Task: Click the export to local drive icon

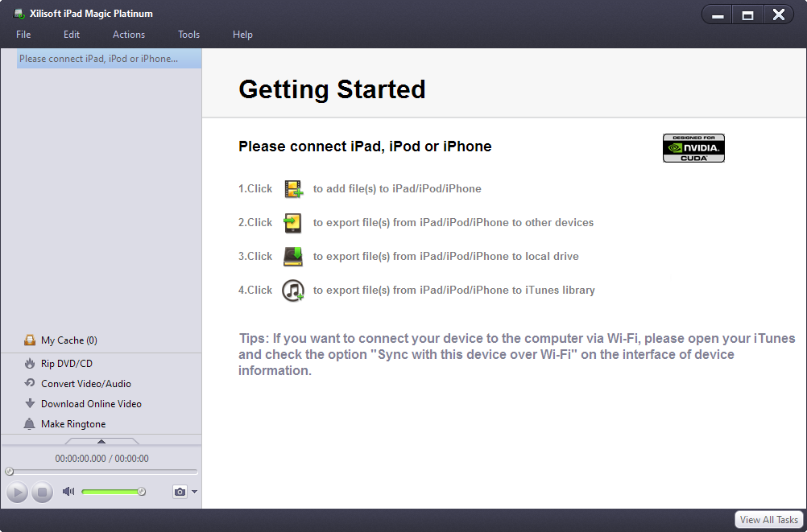Action: click(293, 257)
